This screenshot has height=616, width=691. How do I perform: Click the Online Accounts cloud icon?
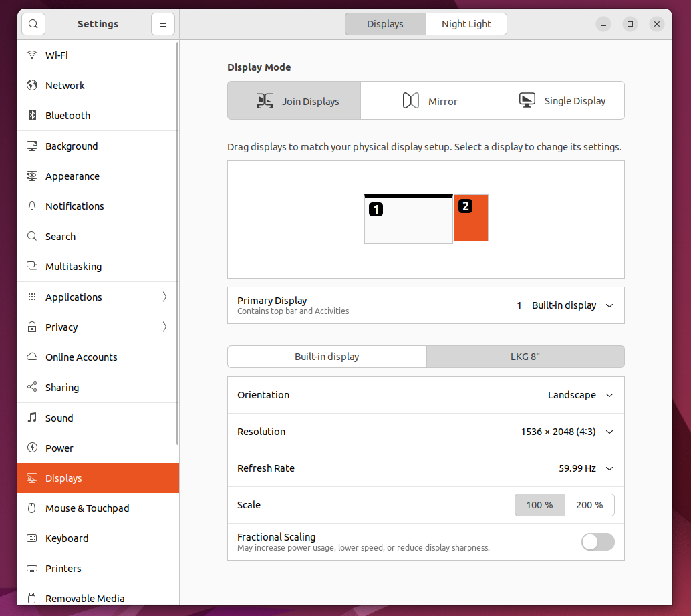(31, 357)
